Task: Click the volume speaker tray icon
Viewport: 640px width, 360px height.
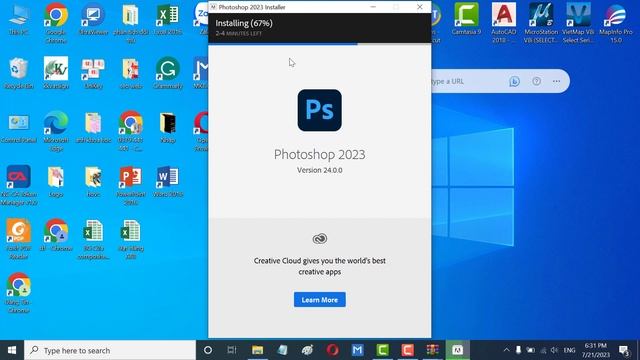Action: [554, 350]
